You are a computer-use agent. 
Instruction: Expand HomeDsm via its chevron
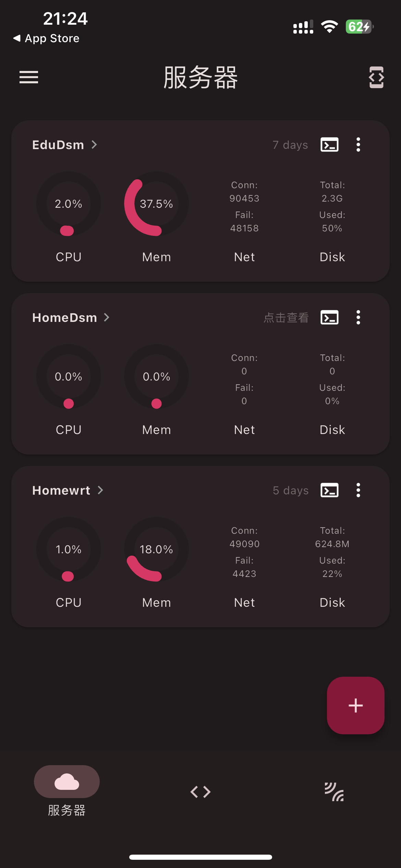tap(106, 317)
